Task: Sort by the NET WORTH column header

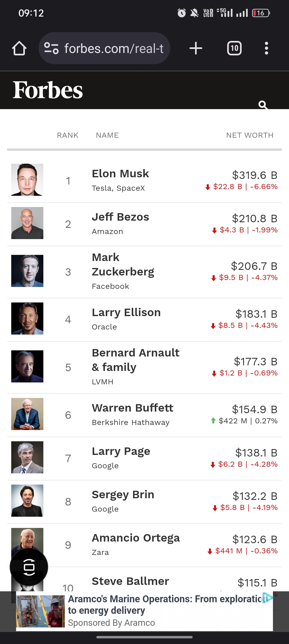Action: pyautogui.click(x=250, y=135)
